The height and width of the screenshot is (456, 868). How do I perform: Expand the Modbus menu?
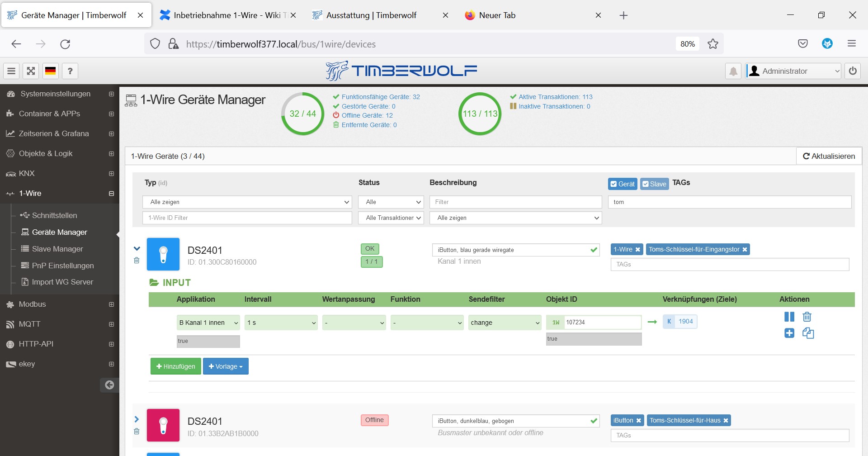tap(60, 304)
